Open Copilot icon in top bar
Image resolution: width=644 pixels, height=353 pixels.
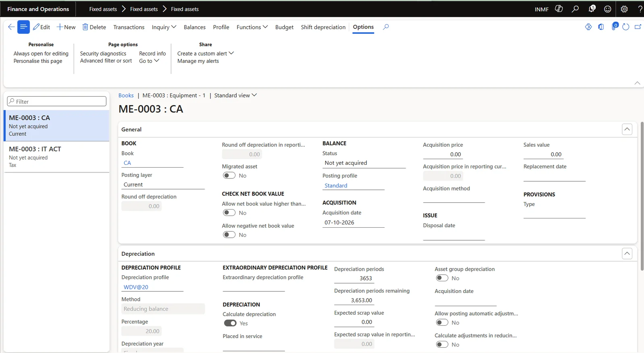(x=559, y=9)
